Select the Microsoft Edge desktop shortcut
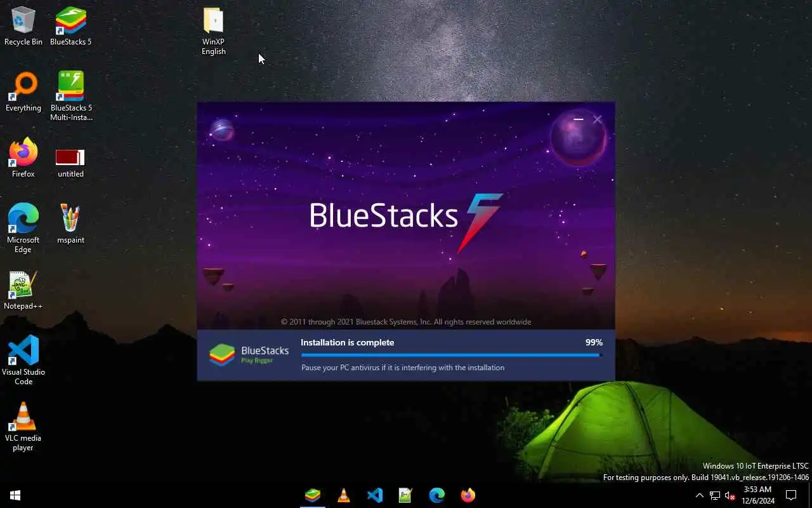 coord(23,229)
